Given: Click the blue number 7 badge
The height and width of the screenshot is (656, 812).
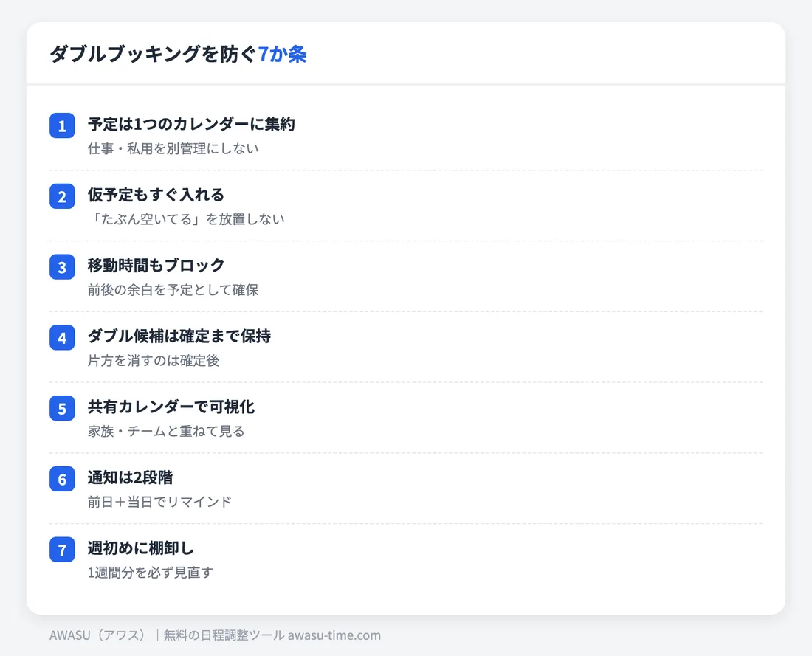Looking at the screenshot, I should [x=62, y=550].
